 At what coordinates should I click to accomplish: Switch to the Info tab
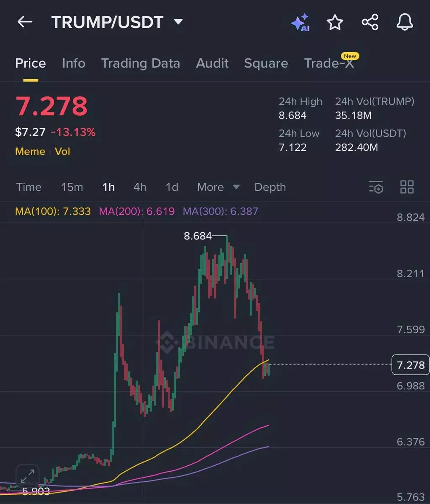(x=74, y=63)
